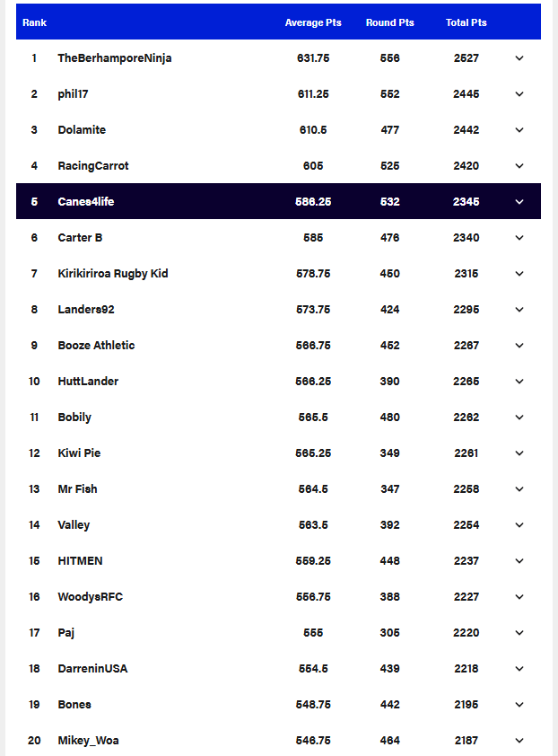558x756 pixels.
Task: Expand TheBerhamporeNinja row chevron
Action: click(x=519, y=58)
